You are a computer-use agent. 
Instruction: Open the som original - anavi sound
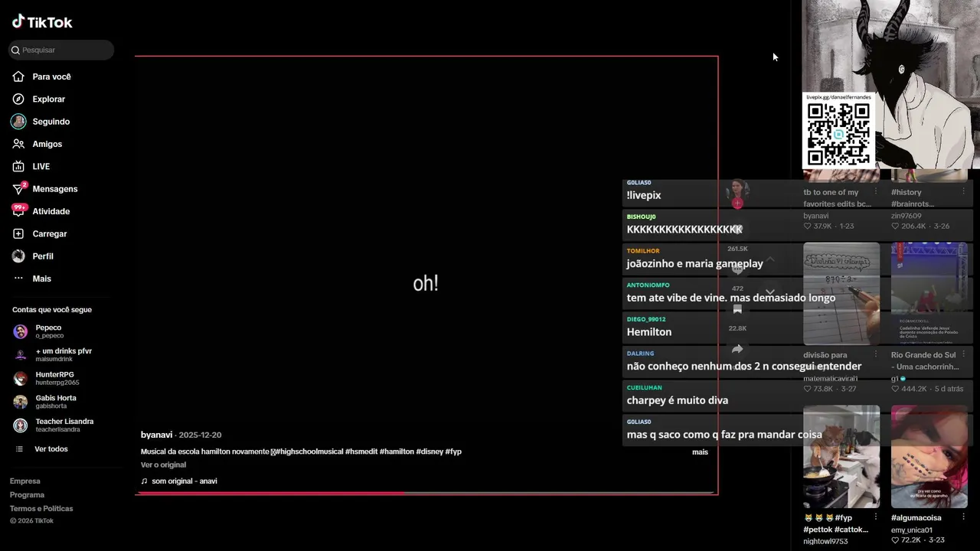pos(185,481)
